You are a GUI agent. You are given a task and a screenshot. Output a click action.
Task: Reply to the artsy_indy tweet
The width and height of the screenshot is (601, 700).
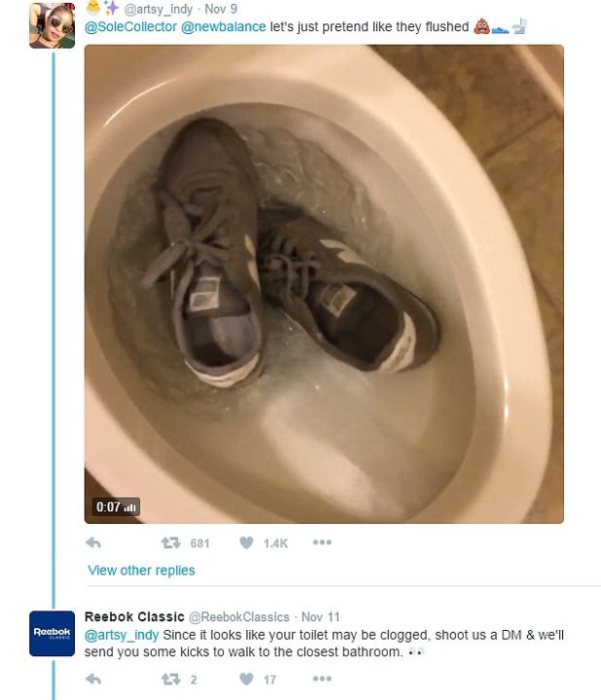tap(93, 542)
